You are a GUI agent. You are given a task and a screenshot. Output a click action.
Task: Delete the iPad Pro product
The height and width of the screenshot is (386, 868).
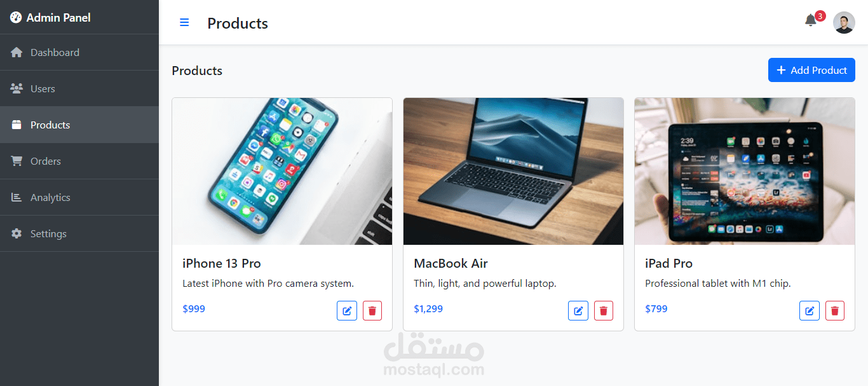click(x=835, y=311)
